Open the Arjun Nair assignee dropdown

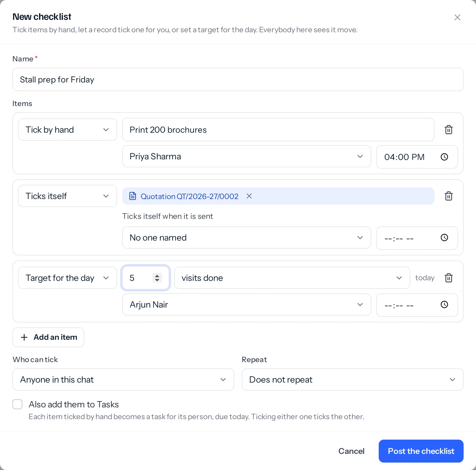(x=247, y=304)
